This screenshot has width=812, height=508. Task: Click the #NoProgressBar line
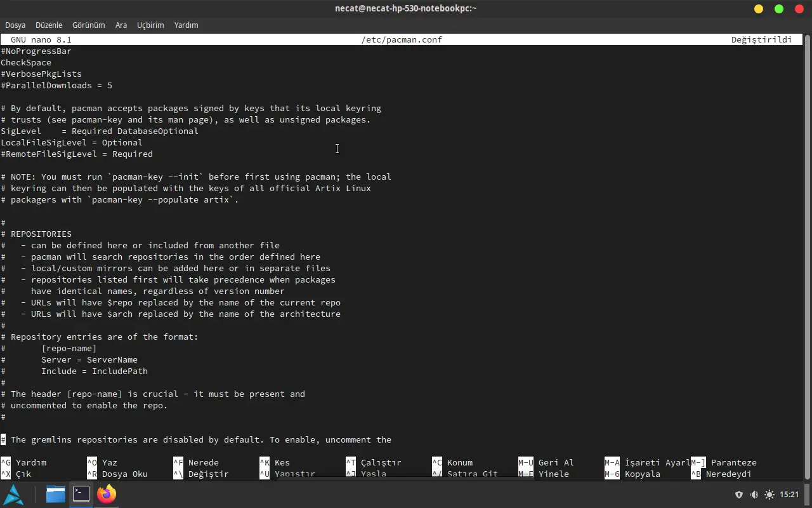[x=36, y=51]
